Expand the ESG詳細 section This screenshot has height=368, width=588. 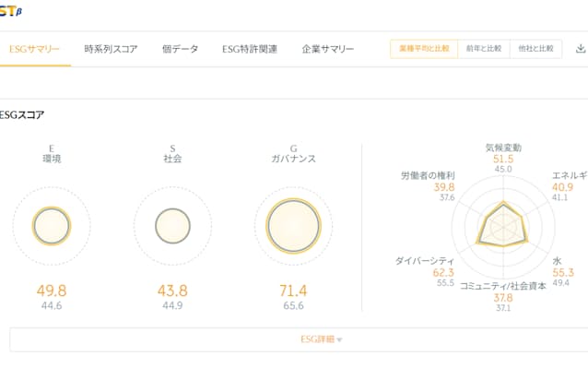tap(299, 339)
